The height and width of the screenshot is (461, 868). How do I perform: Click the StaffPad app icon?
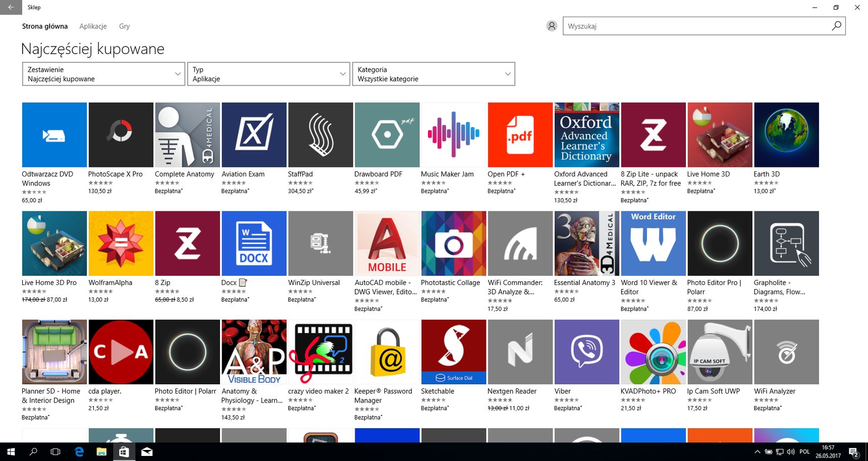point(320,135)
